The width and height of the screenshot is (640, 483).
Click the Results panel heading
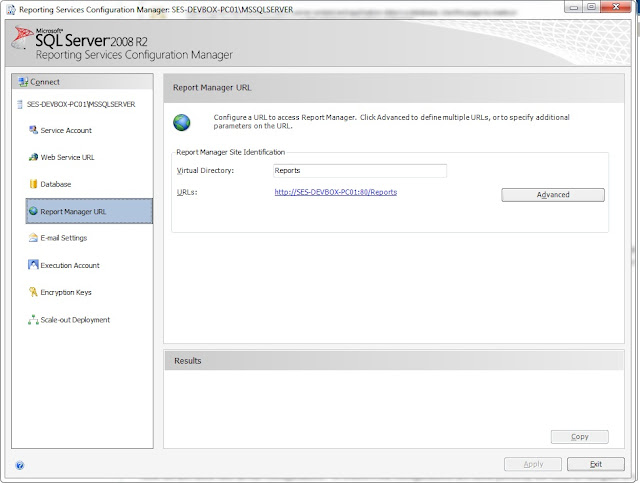pyautogui.click(x=188, y=361)
